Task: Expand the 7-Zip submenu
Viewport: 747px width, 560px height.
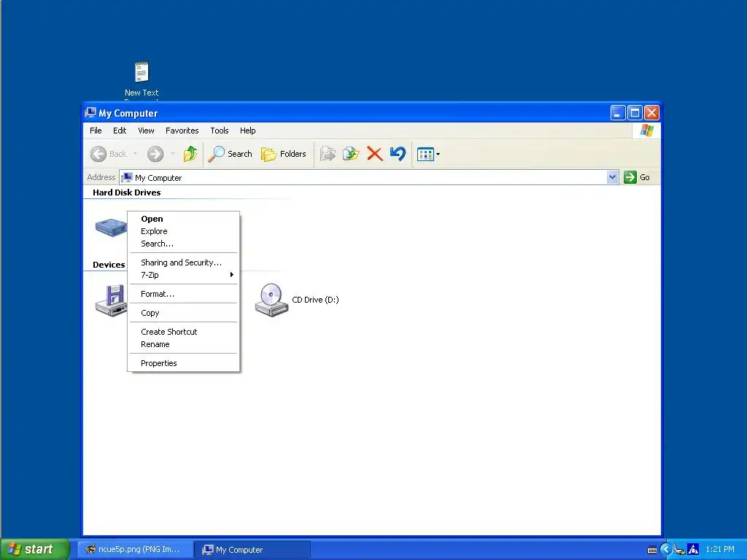Action: 183,275
